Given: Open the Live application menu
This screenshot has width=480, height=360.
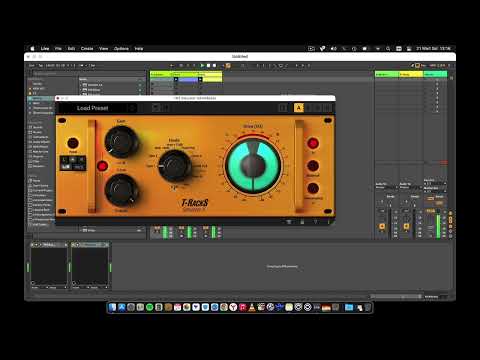Looking at the screenshot, I should [x=45, y=48].
